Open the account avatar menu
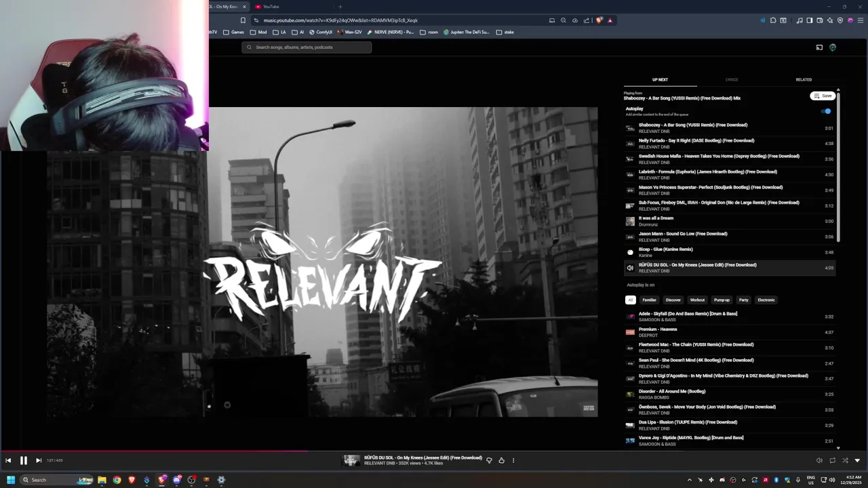Viewport: 868px width, 488px height. coord(833,47)
